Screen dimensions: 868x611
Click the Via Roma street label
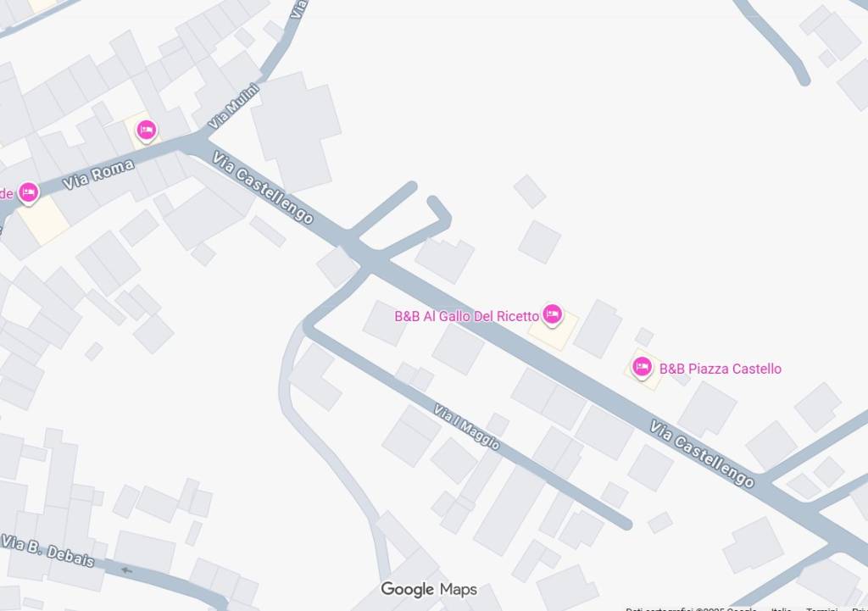98,175
